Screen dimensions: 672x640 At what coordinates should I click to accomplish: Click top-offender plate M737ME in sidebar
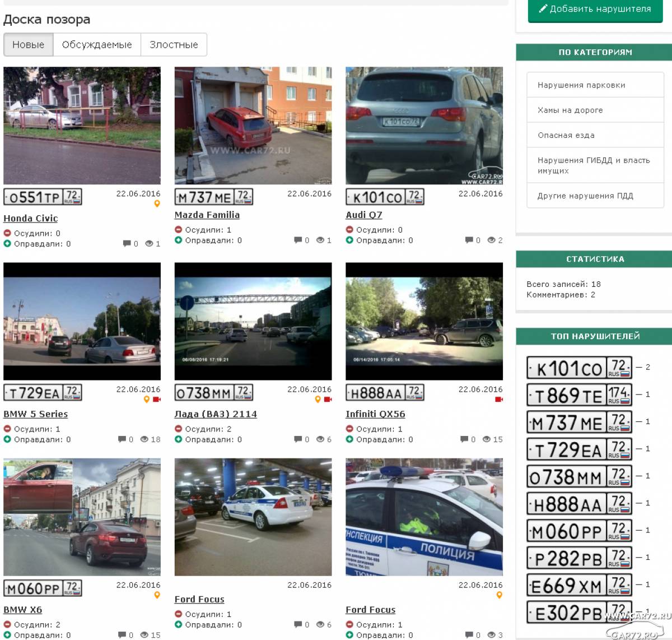(x=580, y=422)
